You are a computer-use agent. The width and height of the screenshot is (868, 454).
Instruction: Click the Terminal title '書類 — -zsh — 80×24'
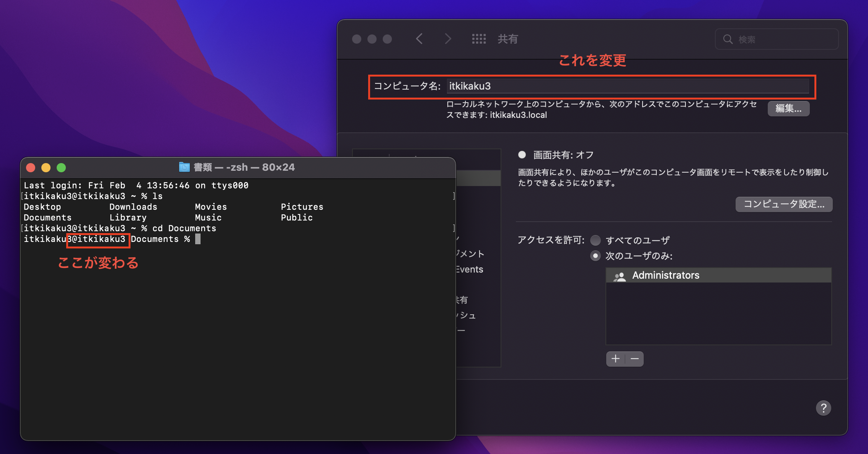coord(244,167)
